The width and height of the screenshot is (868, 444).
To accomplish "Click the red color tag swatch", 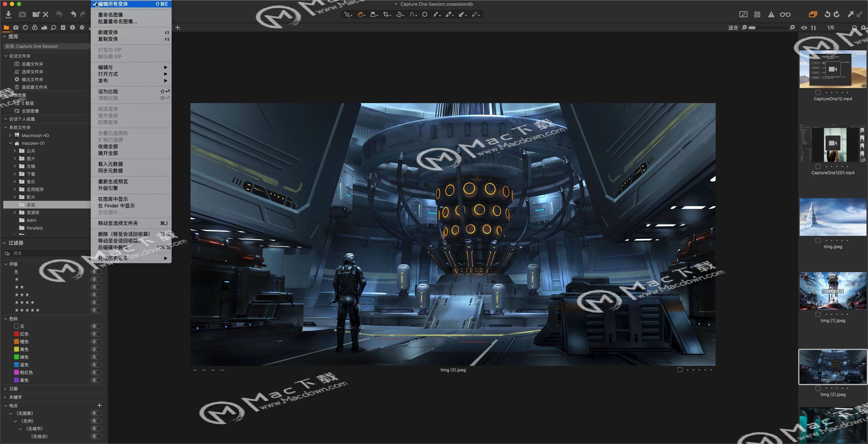I will tap(16, 334).
